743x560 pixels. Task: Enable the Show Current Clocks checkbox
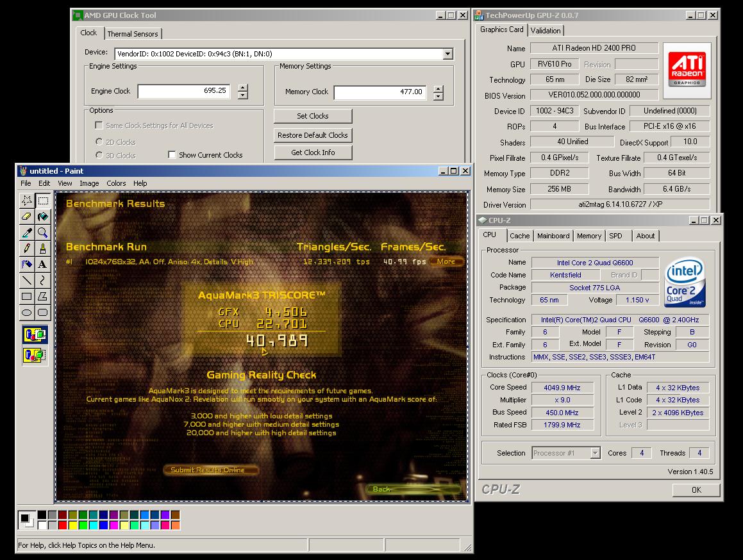tap(172, 154)
